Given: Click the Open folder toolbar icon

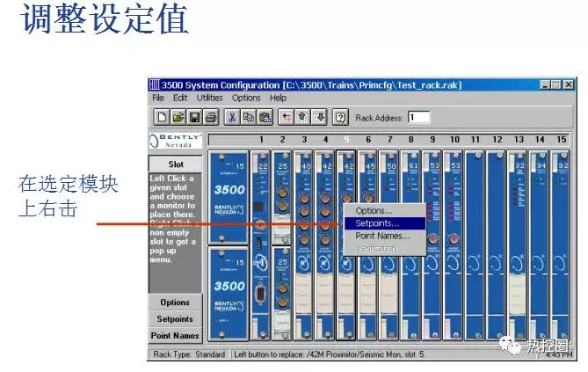Looking at the screenshot, I should tap(178, 117).
